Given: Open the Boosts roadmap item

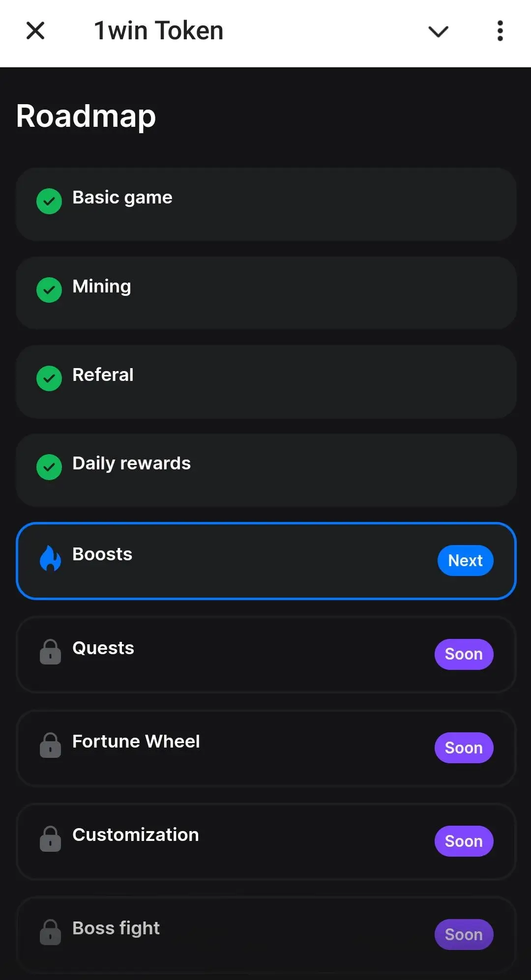Looking at the screenshot, I should (x=265, y=561).
